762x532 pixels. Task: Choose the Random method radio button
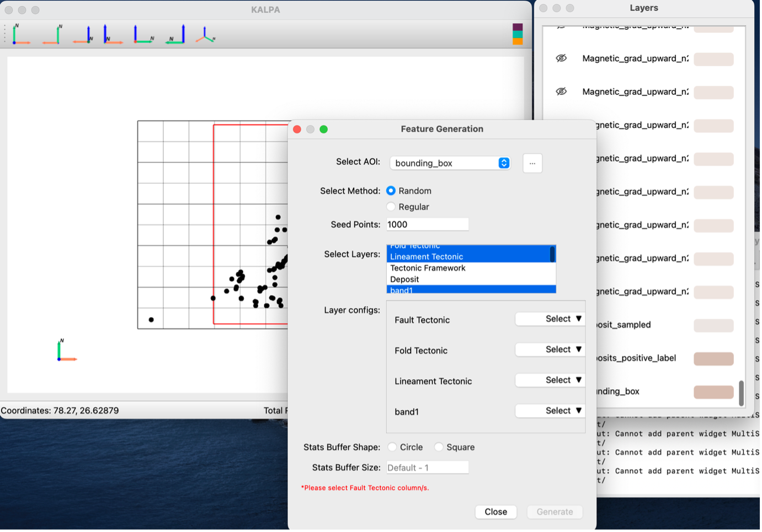tap(391, 191)
